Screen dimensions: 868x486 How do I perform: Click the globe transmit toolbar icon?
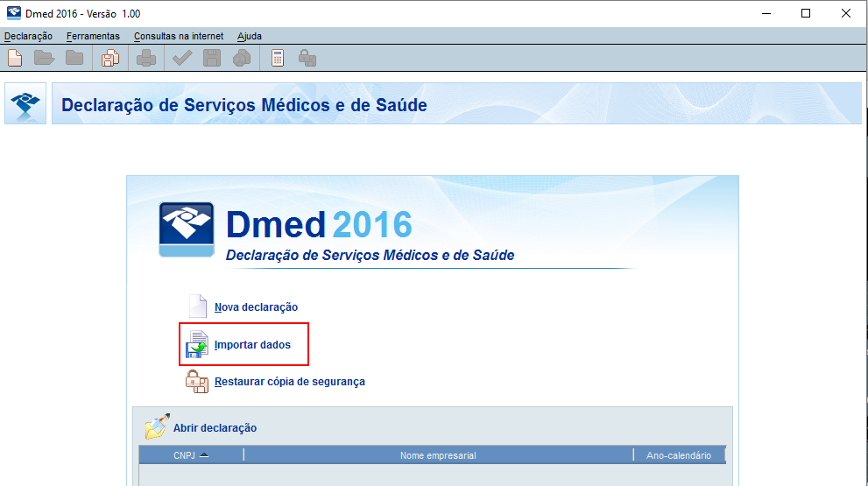(x=242, y=58)
